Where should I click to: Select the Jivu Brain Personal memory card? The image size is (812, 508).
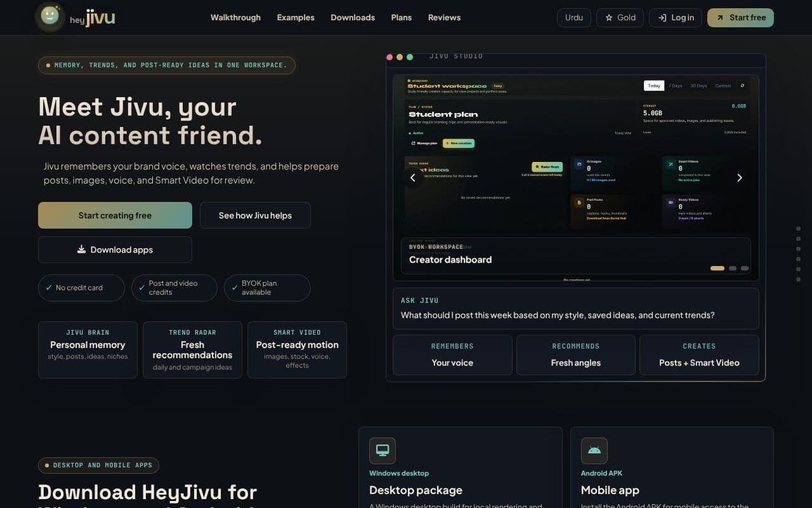(88, 350)
